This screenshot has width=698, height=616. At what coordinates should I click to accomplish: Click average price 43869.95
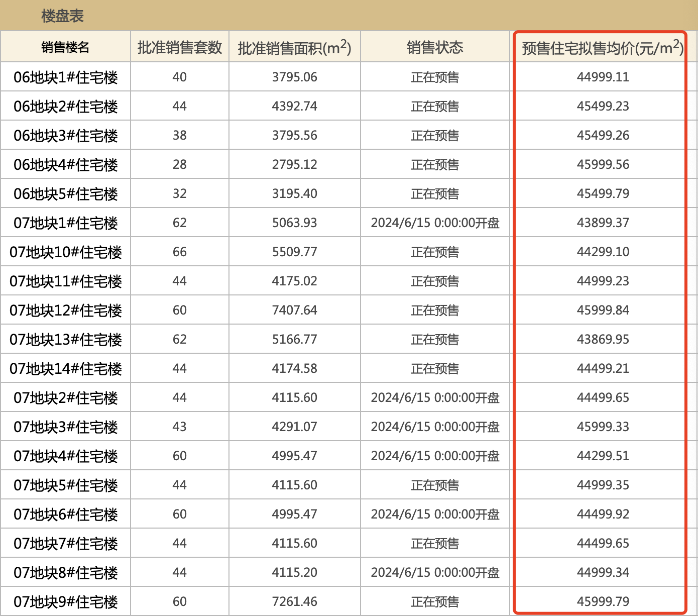click(603, 339)
